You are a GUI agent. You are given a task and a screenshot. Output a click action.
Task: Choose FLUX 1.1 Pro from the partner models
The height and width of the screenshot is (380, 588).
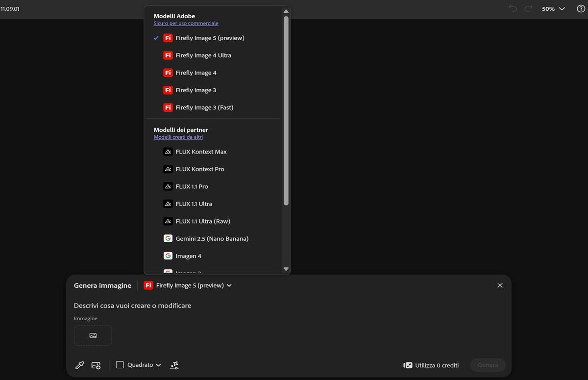point(192,186)
